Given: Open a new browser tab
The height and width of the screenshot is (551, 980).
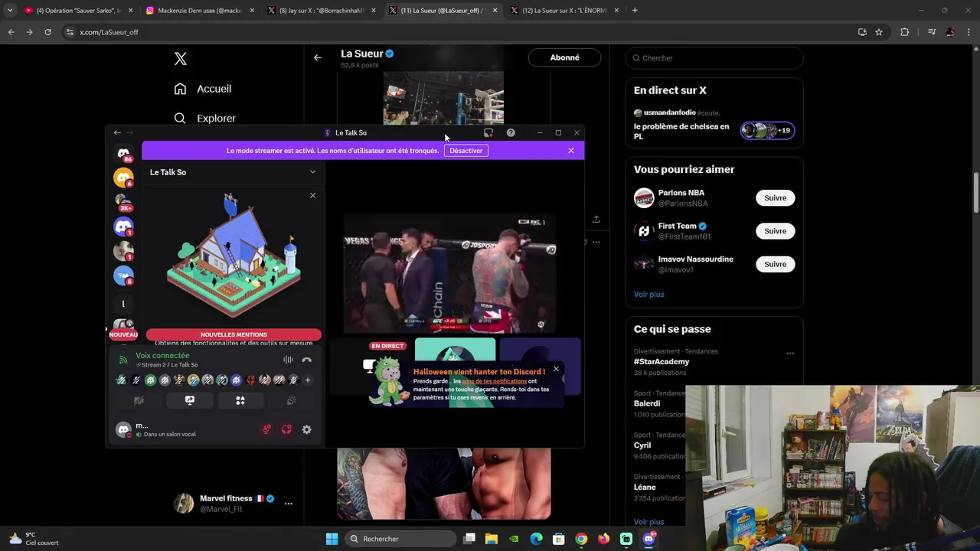Looking at the screenshot, I should pyautogui.click(x=635, y=11).
